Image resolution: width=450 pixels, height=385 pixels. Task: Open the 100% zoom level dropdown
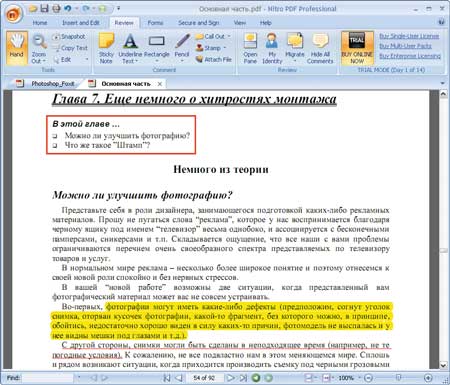point(360,378)
